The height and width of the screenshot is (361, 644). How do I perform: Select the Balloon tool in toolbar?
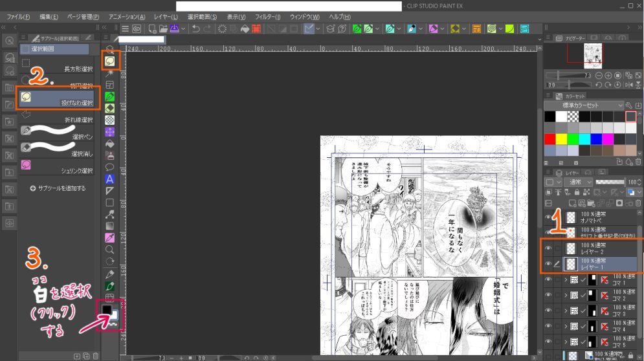[110, 167]
